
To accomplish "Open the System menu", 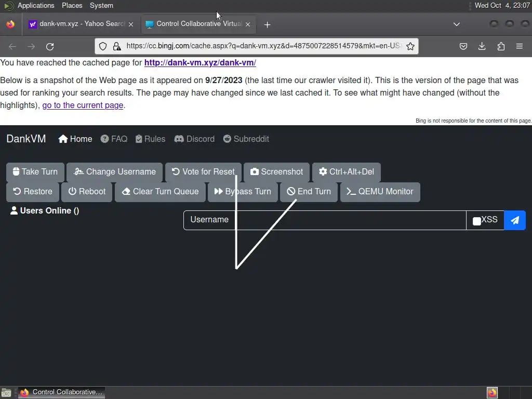I will pos(101,5).
